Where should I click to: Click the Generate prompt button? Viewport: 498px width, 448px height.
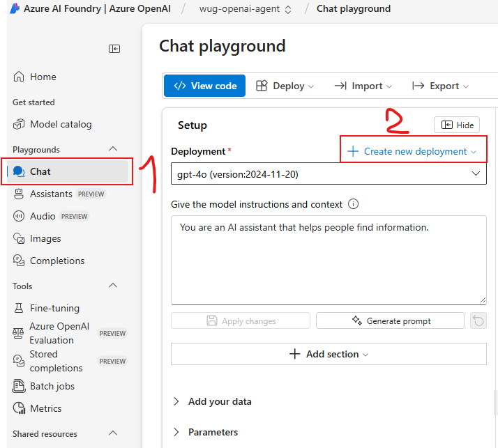pyautogui.click(x=390, y=321)
